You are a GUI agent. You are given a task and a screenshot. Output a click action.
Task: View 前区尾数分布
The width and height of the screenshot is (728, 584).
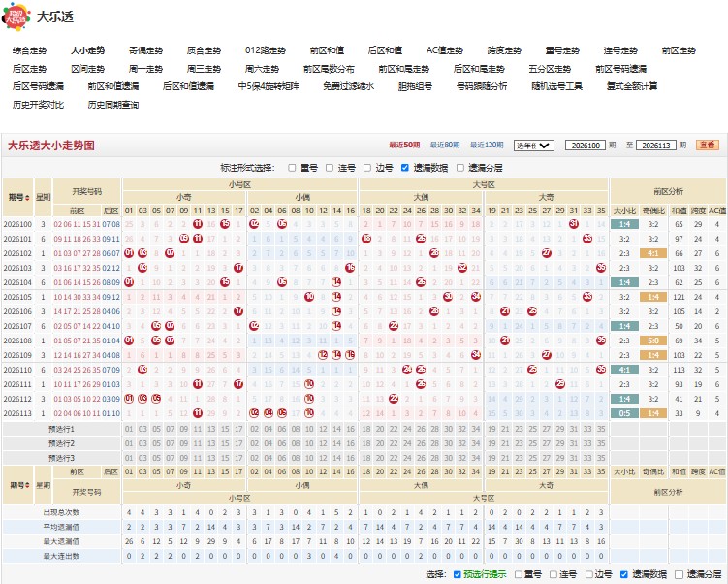329,69
